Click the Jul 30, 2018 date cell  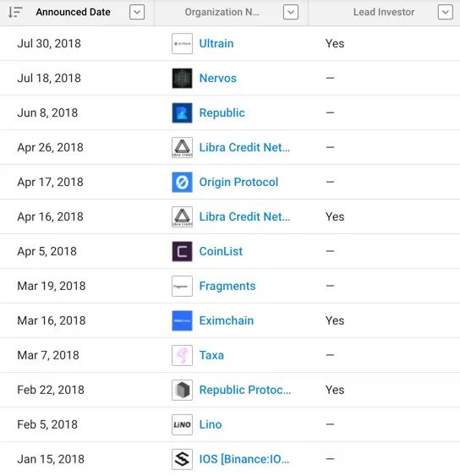click(49, 43)
